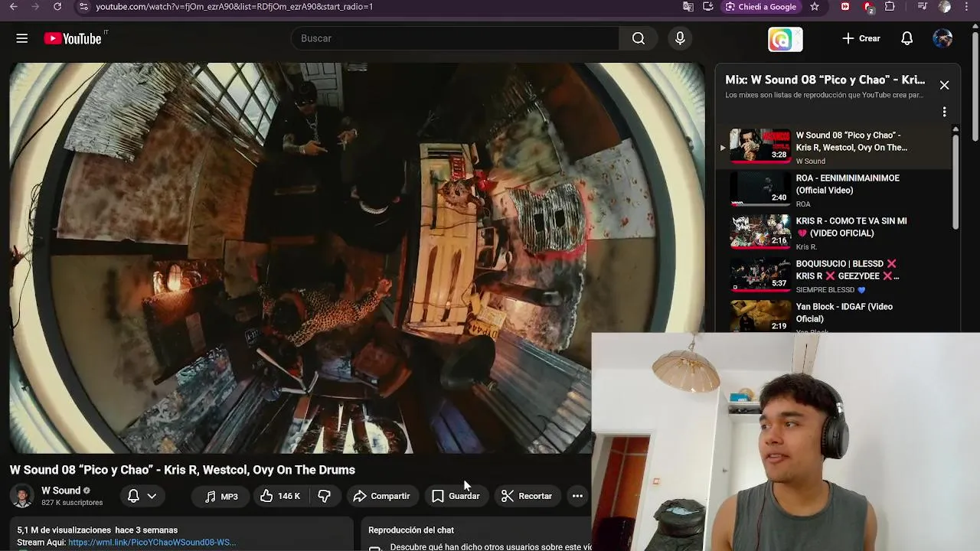Click the "5,1 M de visualizaciones" text
Viewport: 980px width, 551px height.
point(64,530)
